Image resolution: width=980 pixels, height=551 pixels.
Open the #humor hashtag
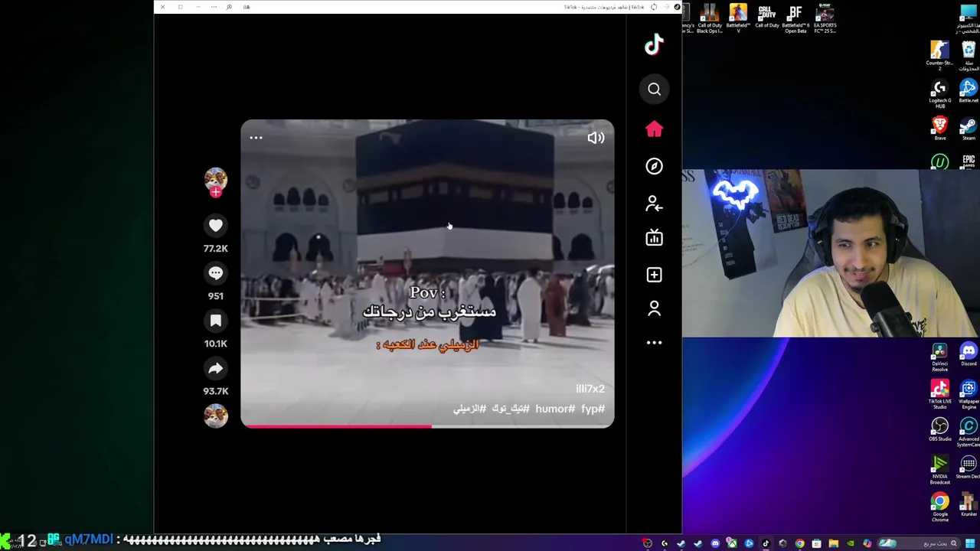[556, 409]
